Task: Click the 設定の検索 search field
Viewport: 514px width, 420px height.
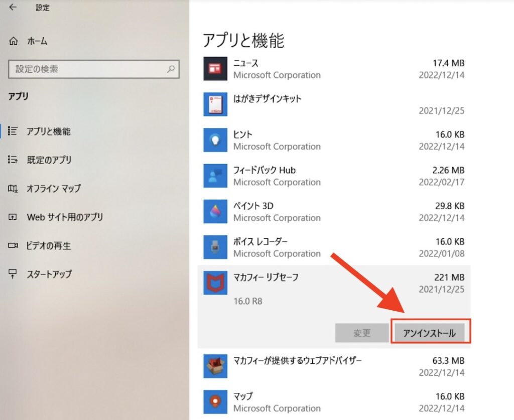Action: point(93,69)
